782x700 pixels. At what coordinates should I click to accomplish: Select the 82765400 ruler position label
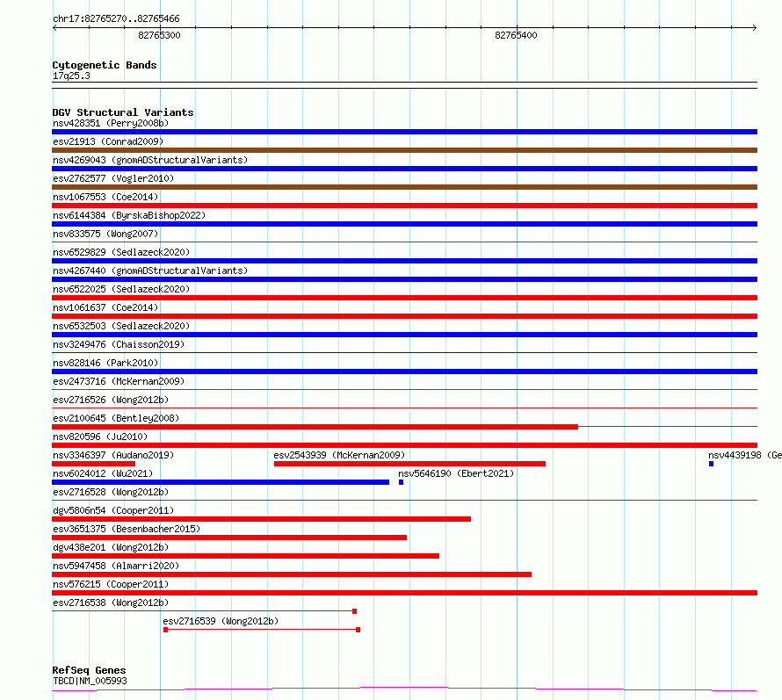516,35
